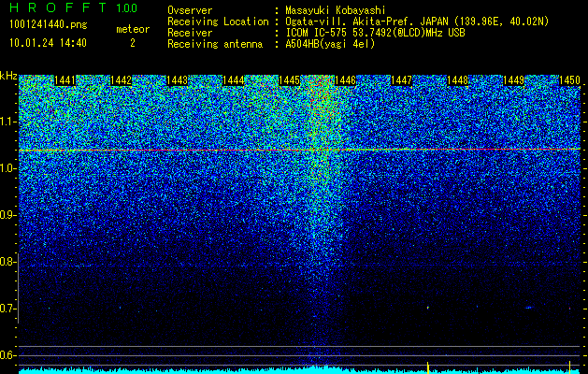The image size is (588, 374).
Task: Click the 1443 time marker
Action: point(177,80)
